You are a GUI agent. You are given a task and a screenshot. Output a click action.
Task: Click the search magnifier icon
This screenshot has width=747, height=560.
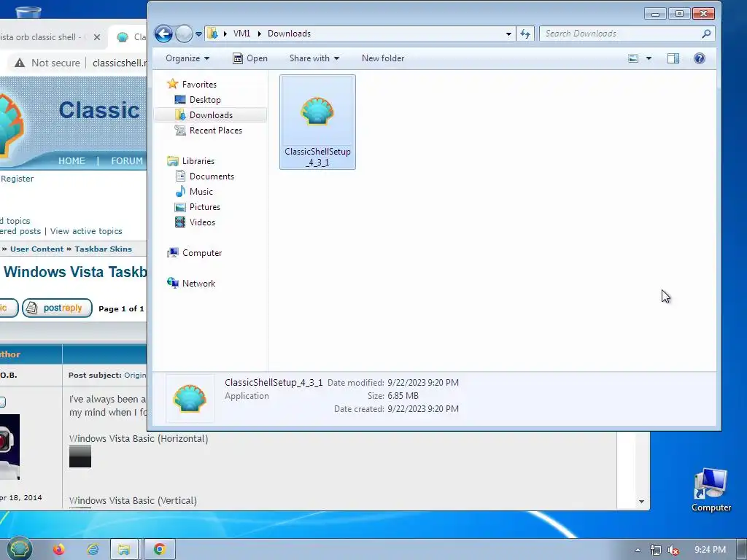tap(706, 34)
